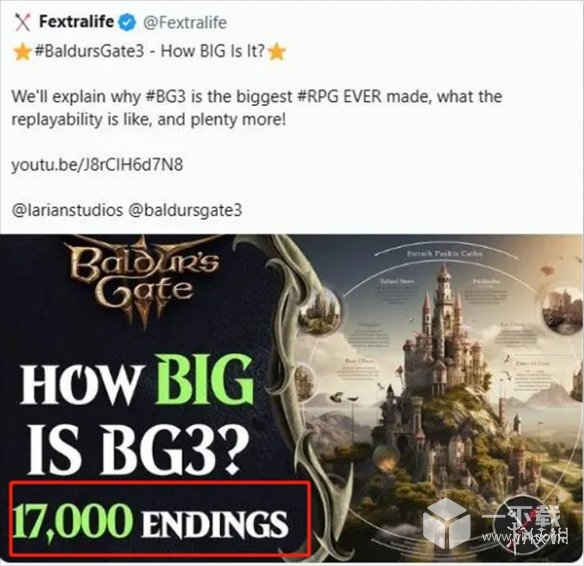Viewport: 584px width, 566px height.
Task: Click the castle illustration in the thumbnail
Action: pyautogui.click(x=443, y=346)
